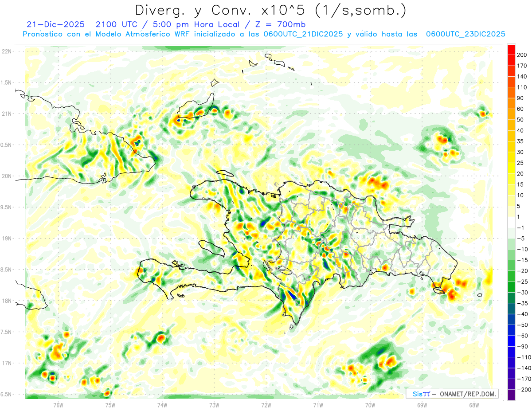Pick the red colorbar segment above 200

coord(511,50)
